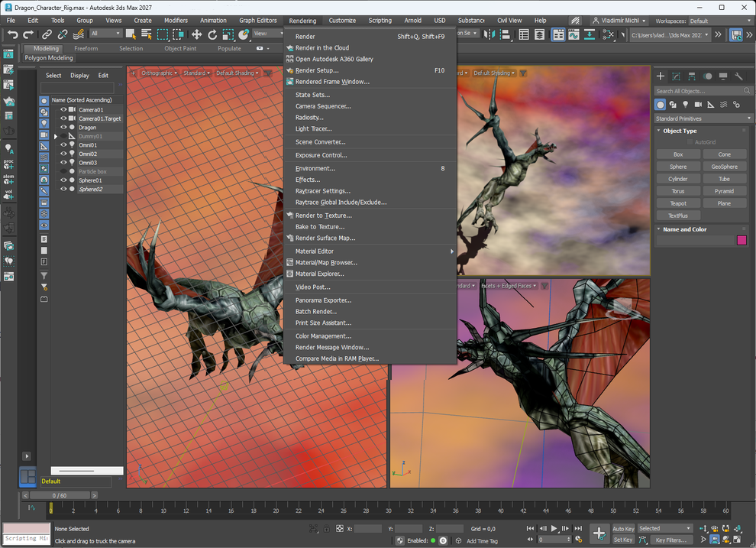Open the Vladimír Michl account dropdown
The width and height of the screenshot is (756, 548).
click(619, 21)
